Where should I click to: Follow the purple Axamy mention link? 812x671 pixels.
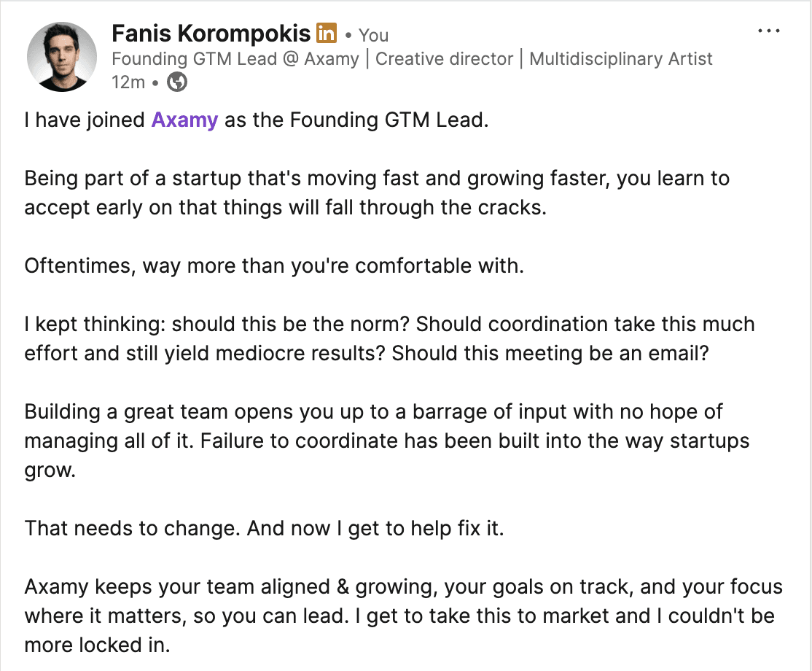184,120
